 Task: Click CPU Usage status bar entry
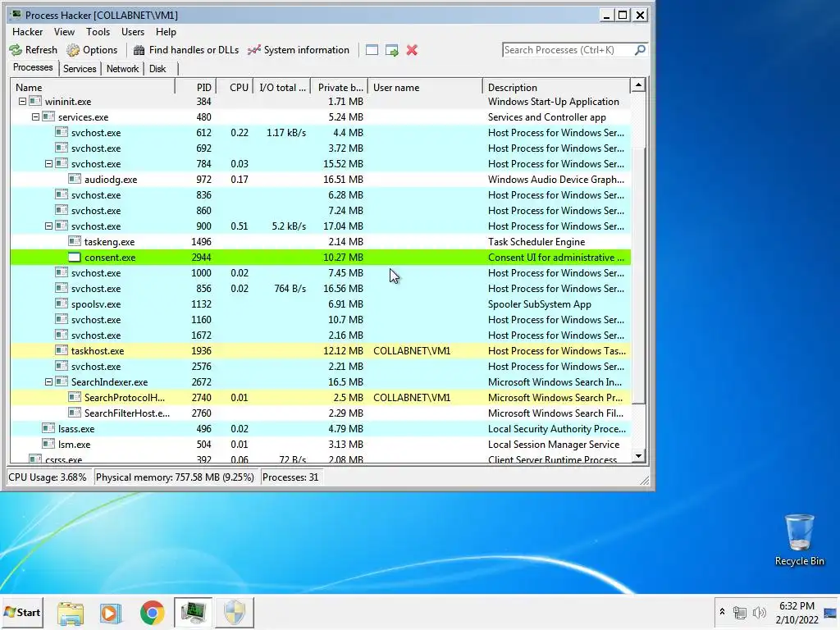click(47, 477)
